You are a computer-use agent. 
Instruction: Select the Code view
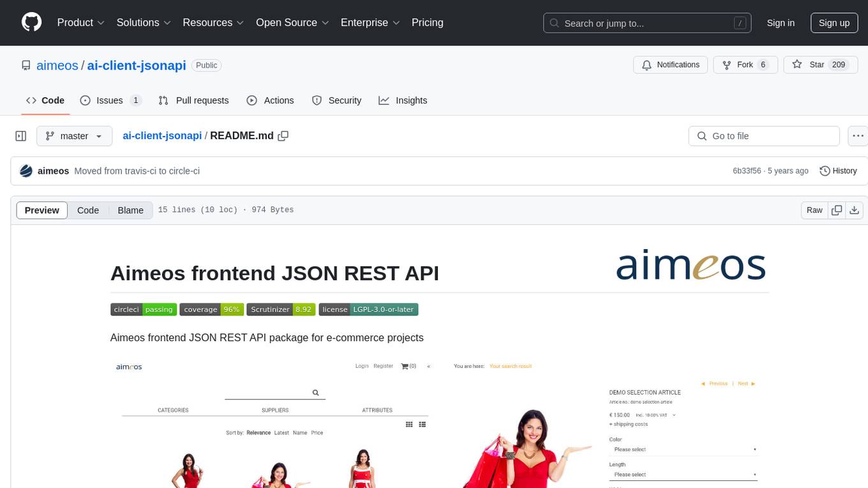coord(88,210)
